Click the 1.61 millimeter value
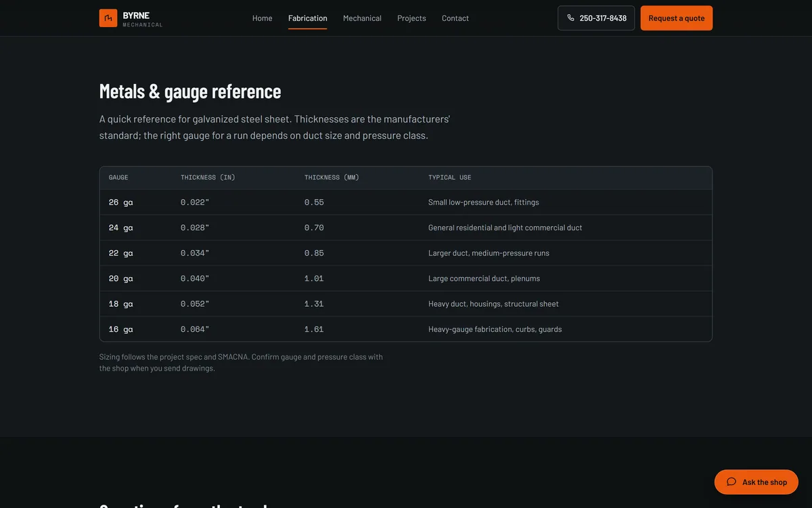812x508 pixels. [x=314, y=329]
